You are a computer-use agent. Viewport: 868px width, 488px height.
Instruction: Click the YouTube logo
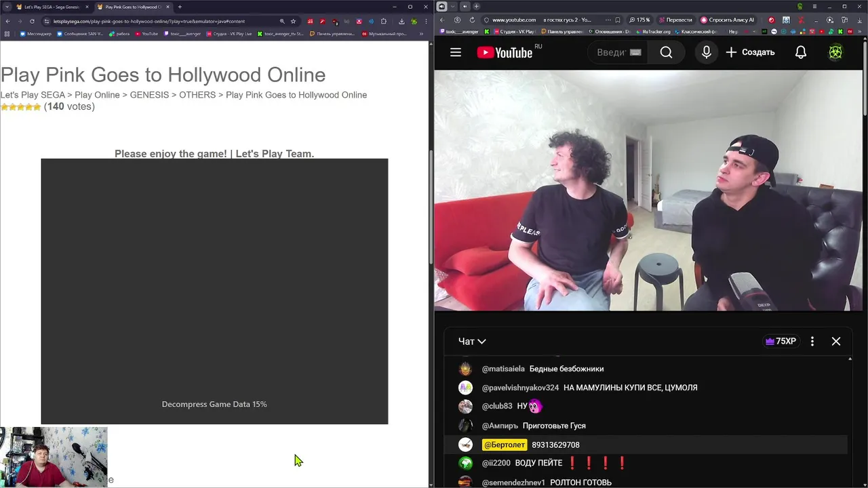click(x=505, y=52)
